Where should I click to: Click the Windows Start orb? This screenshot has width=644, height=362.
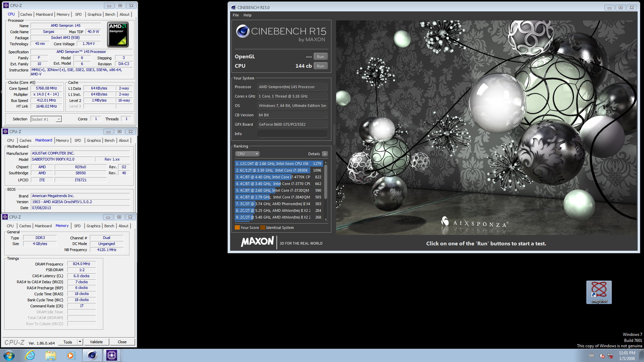point(9,355)
